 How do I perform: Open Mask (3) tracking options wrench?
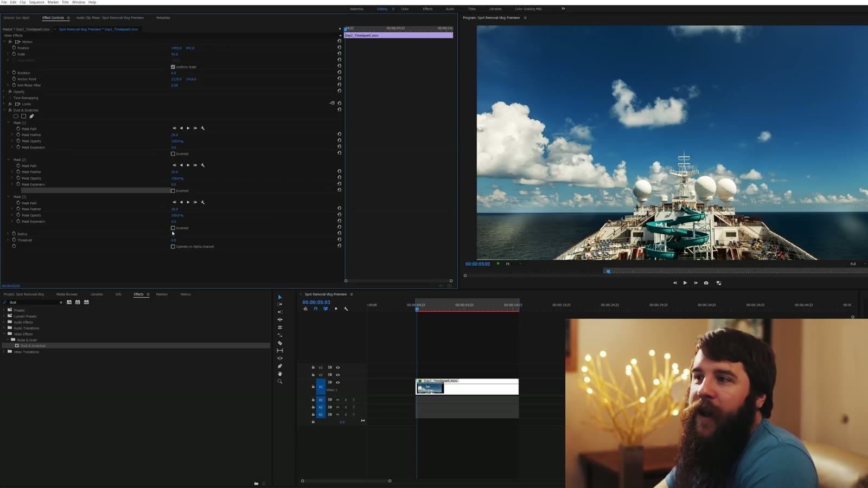pos(203,202)
